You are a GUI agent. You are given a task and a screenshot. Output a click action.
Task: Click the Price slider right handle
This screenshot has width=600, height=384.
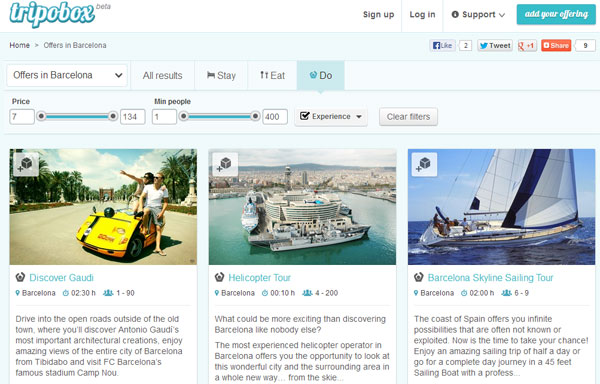(x=113, y=116)
